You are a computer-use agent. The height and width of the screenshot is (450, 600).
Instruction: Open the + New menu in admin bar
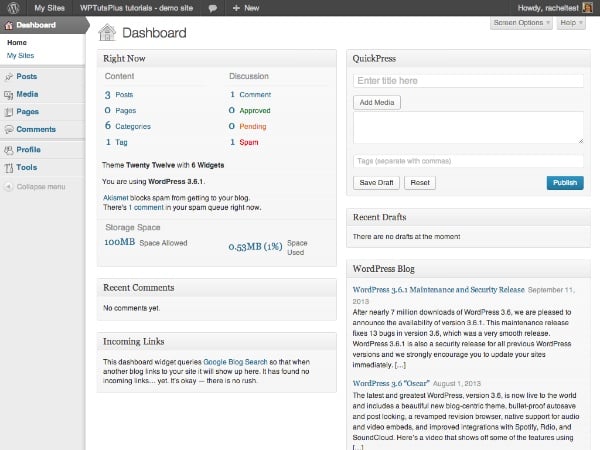pyautogui.click(x=246, y=7)
